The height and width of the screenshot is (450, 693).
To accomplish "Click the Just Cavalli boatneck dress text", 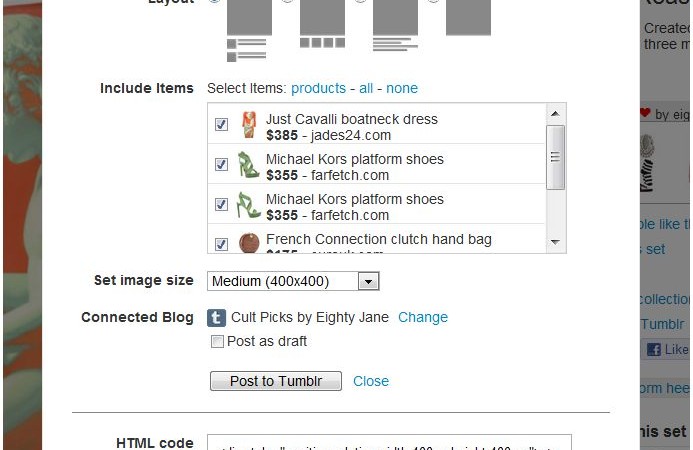I will (x=352, y=119).
